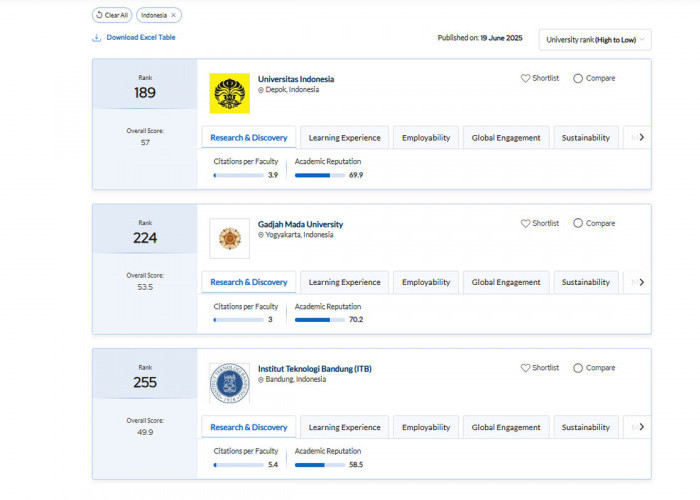This screenshot has height=500, width=700.
Task: Expand more tabs arrow for Universitas Indonesia
Action: coord(641,137)
